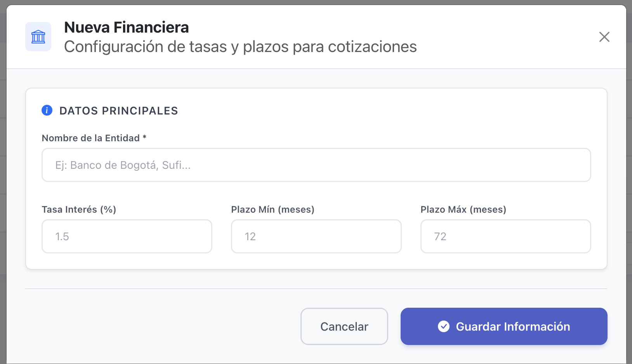Click the Configuración de tasas subtitle text
This screenshot has height=364, width=632.
pos(240,47)
